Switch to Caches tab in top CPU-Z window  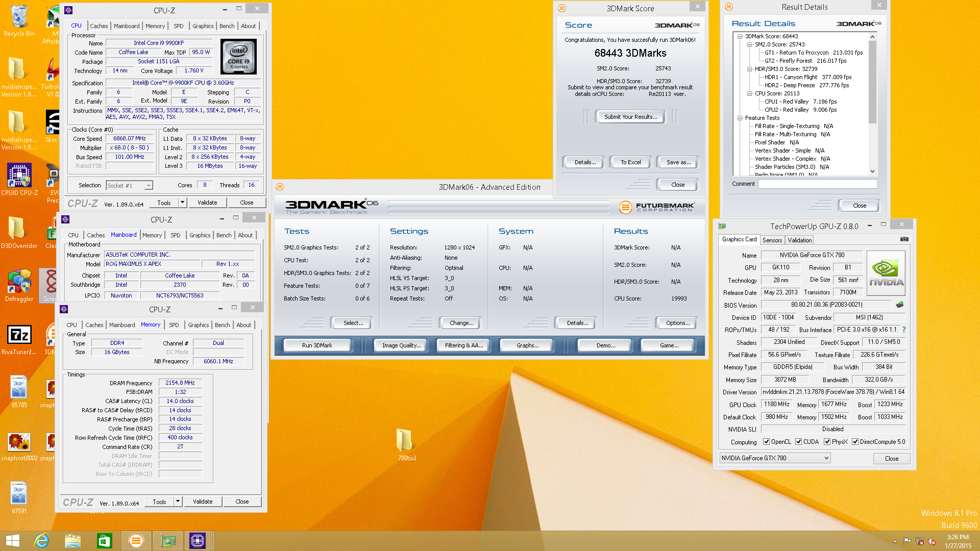pos(99,26)
